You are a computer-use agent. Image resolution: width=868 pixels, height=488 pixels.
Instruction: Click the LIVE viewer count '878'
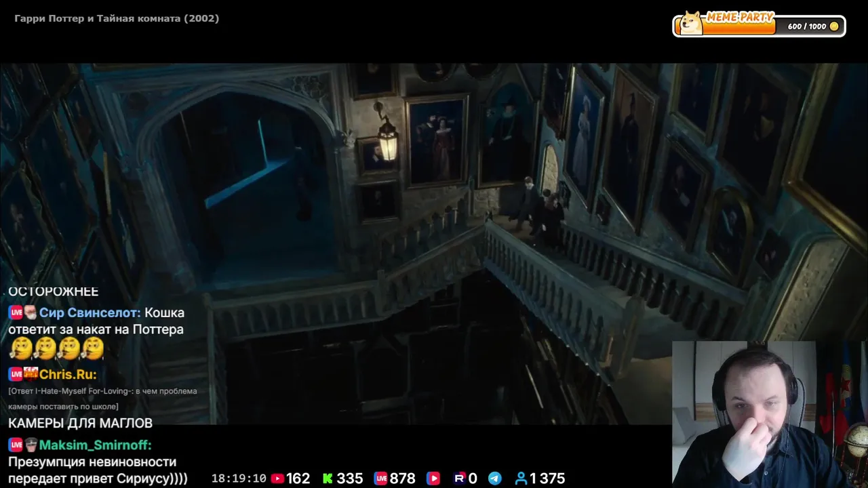pyautogui.click(x=402, y=479)
